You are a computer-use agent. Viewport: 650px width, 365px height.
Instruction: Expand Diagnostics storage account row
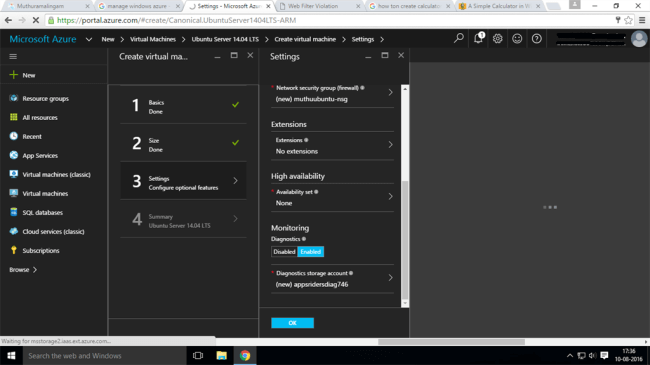[x=332, y=279]
